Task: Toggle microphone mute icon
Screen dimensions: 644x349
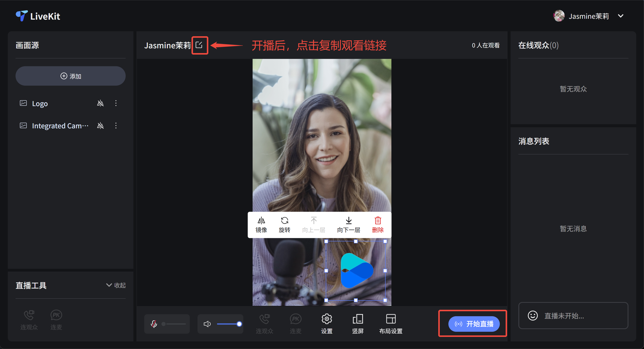Action: pyautogui.click(x=154, y=324)
